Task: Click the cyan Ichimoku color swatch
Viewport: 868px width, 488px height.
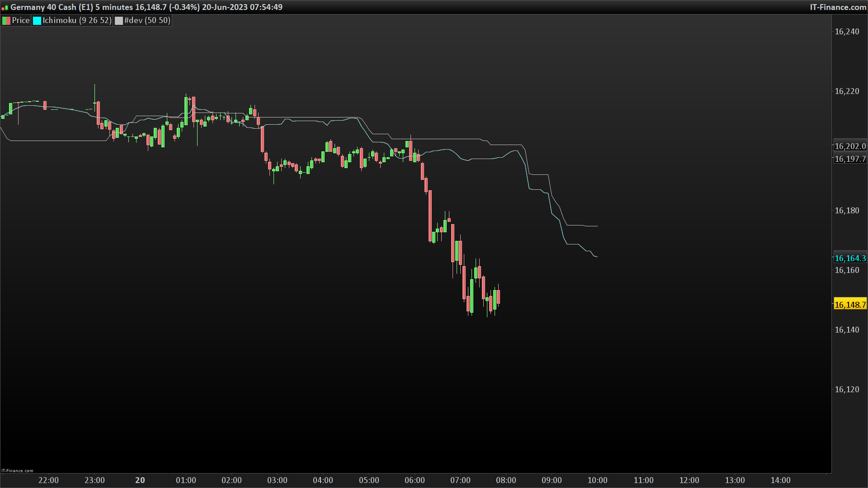Action: [37, 21]
